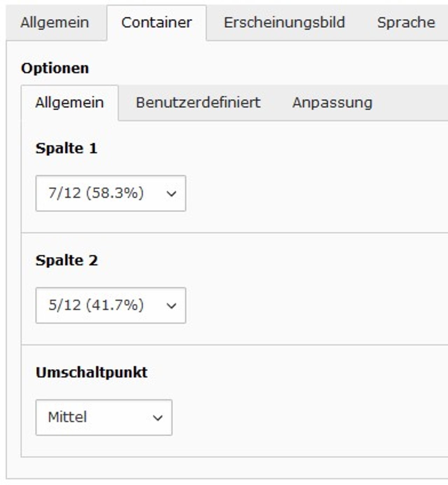Click the Spalte 2 field label

66,261
